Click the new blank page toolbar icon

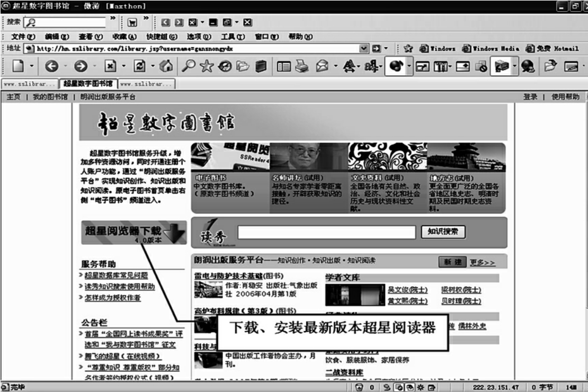coord(18,66)
